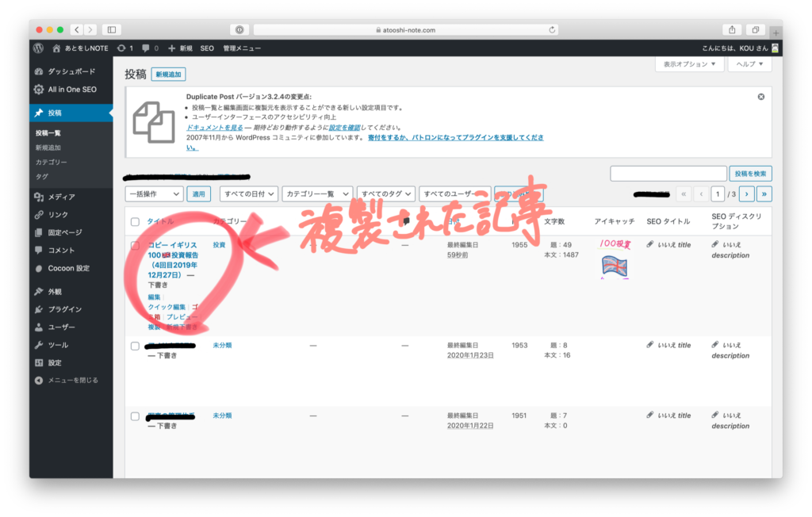Open メディア in the sidebar menu
The height and width of the screenshot is (517, 812).
62,197
